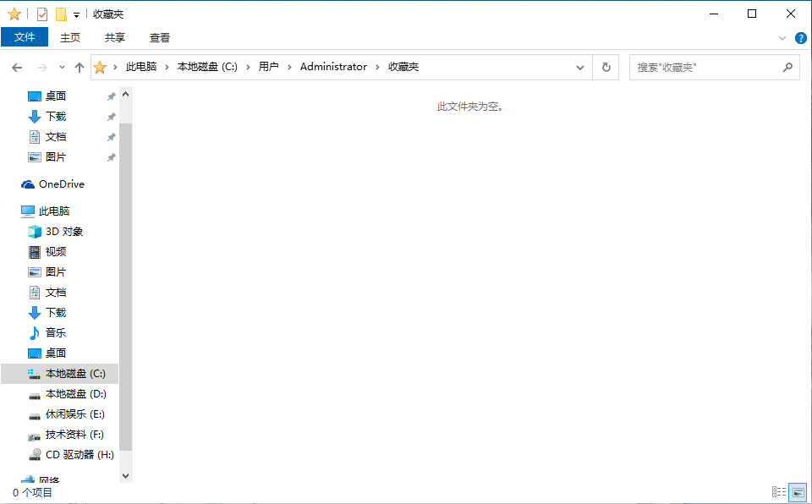
Task: Click the refresh button beside the address bar
Action: click(x=606, y=68)
